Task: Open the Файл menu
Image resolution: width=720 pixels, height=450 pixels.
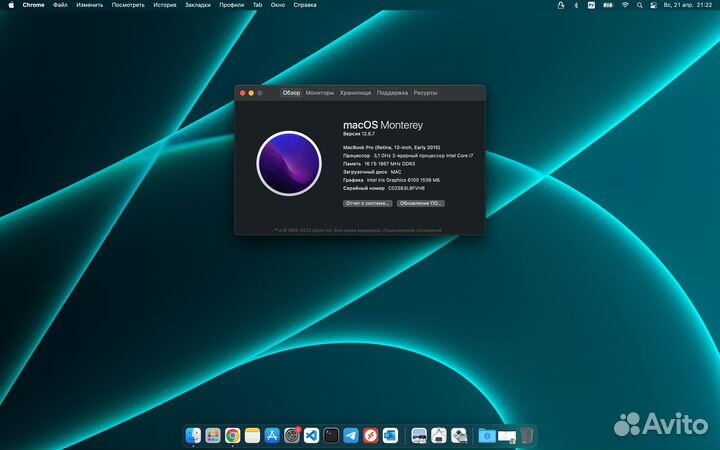Action: point(60,5)
